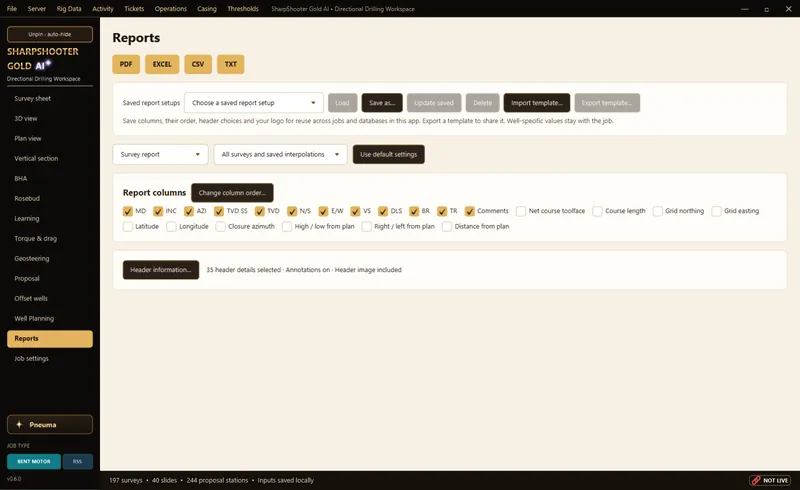Open the Casing menu
This screenshot has height=490, width=800.
pyautogui.click(x=207, y=9)
